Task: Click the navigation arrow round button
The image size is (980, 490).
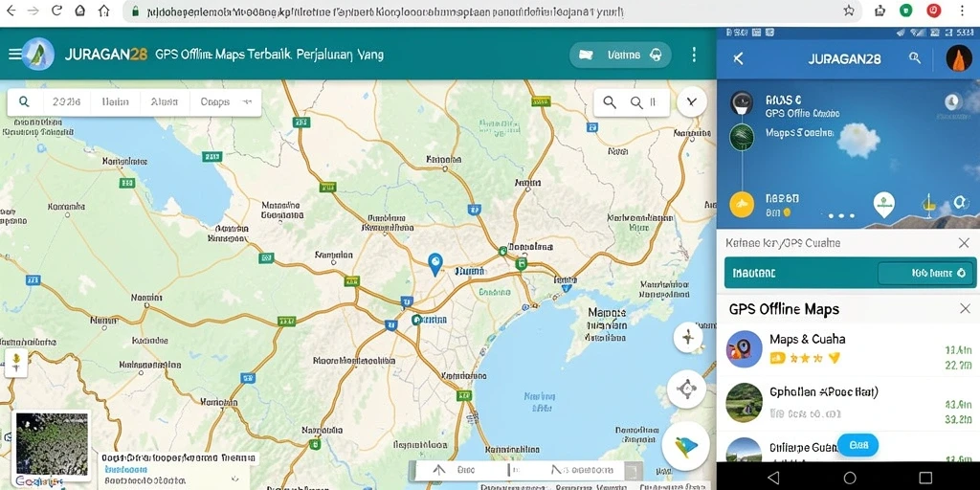Action: coord(685,446)
